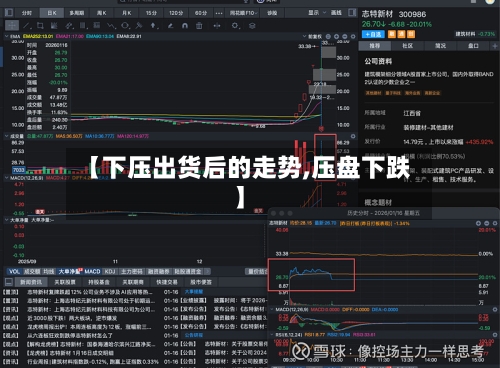The height and width of the screenshot is (368, 500).
Task: Open news 从六连板狂欢到跌停志特新材怎么了
Action: coord(70,335)
